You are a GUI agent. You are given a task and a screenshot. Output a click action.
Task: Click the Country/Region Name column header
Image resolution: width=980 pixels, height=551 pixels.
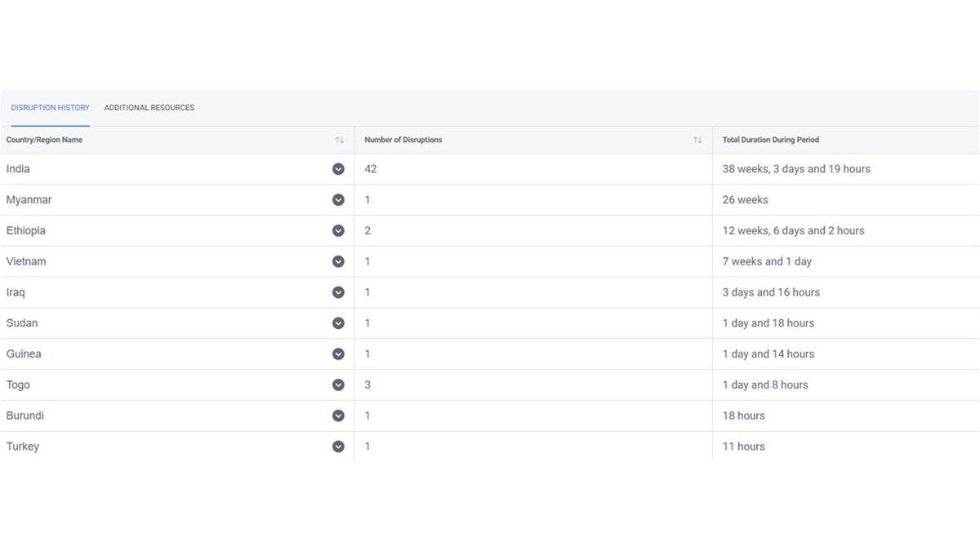pyautogui.click(x=44, y=140)
